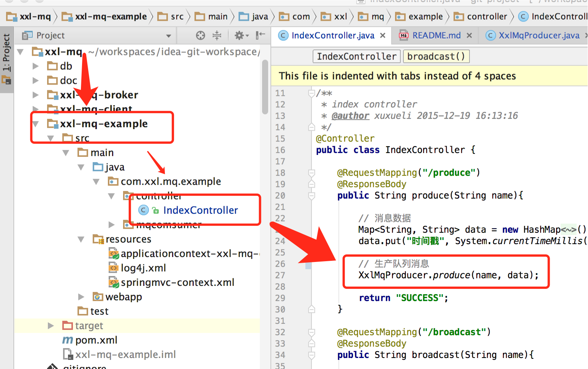The height and width of the screenshot is (369, 588).
Task: Open the Project panel settings gear
Action: coord(241,36)
